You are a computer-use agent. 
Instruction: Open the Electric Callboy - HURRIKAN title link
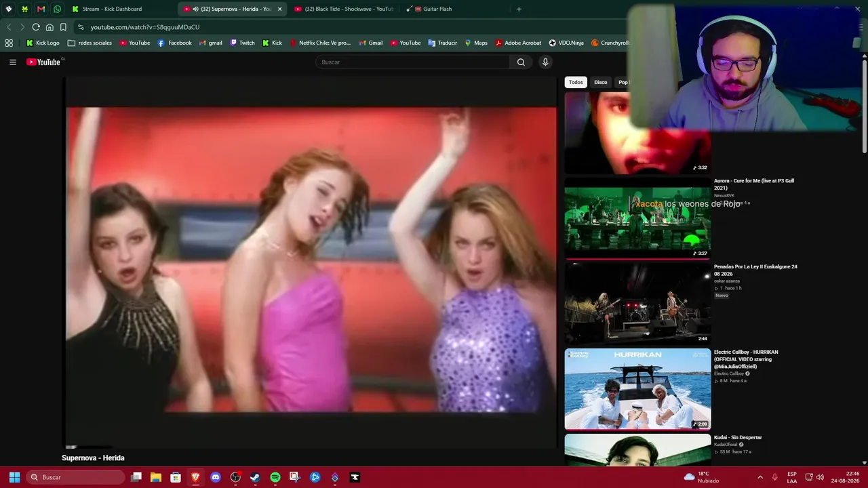click(x=746, y=359)
